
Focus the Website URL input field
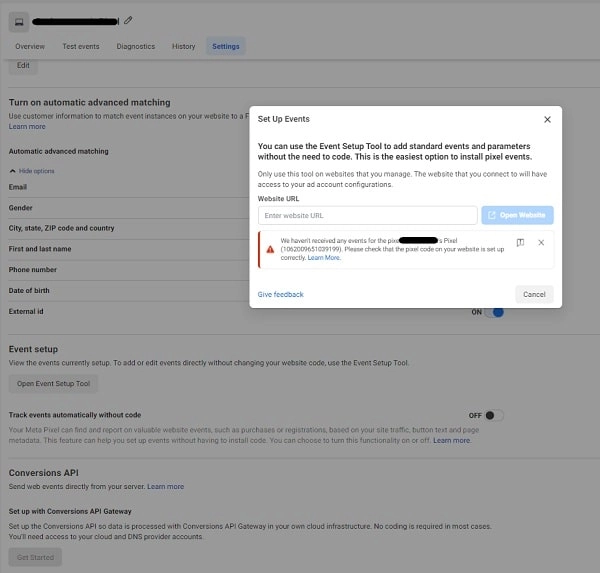[367, 215]
